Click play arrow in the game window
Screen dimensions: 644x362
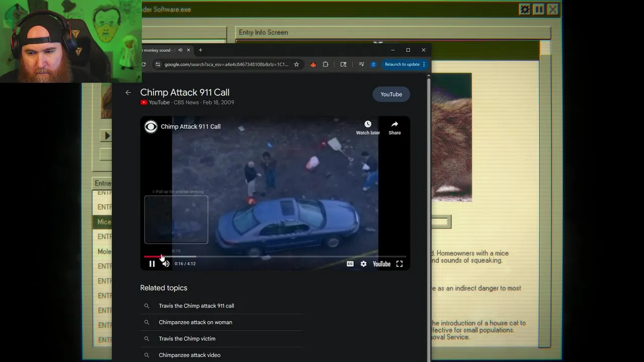tap(107, 135)
